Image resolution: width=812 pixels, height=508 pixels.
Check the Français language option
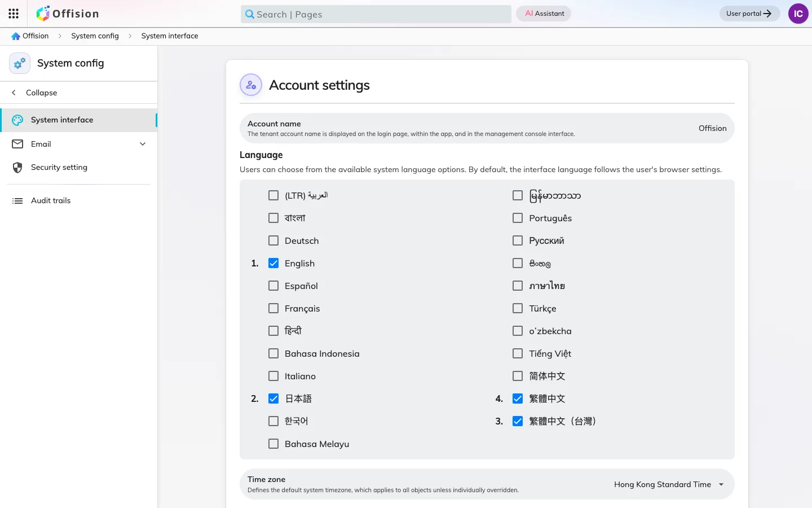click(273, 308)
